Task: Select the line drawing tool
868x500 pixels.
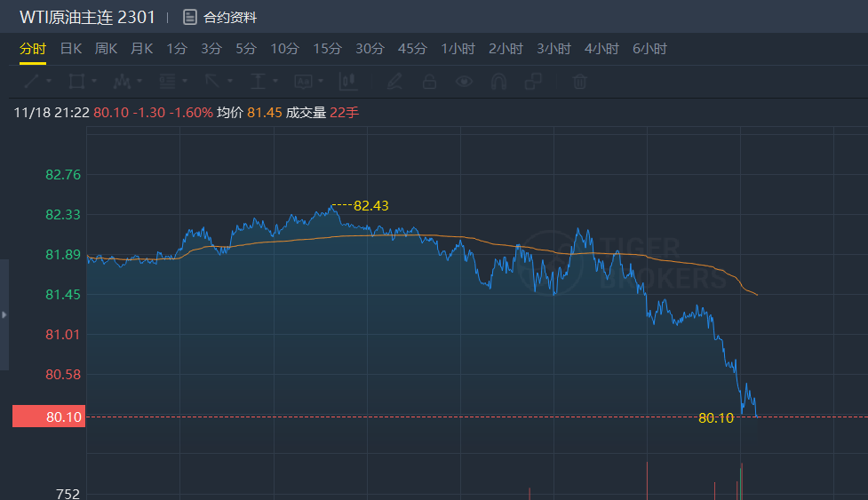Action: coord(32,82)
